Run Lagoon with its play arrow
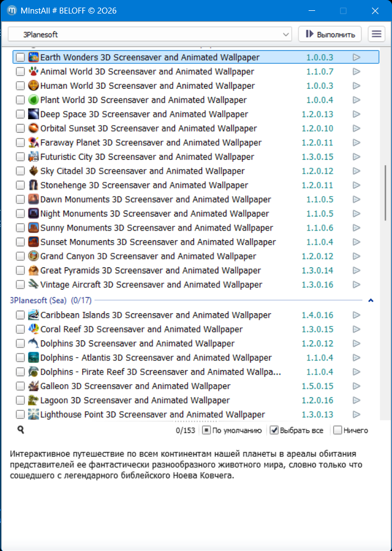The image size is (392, 551). tap(356, 400)
